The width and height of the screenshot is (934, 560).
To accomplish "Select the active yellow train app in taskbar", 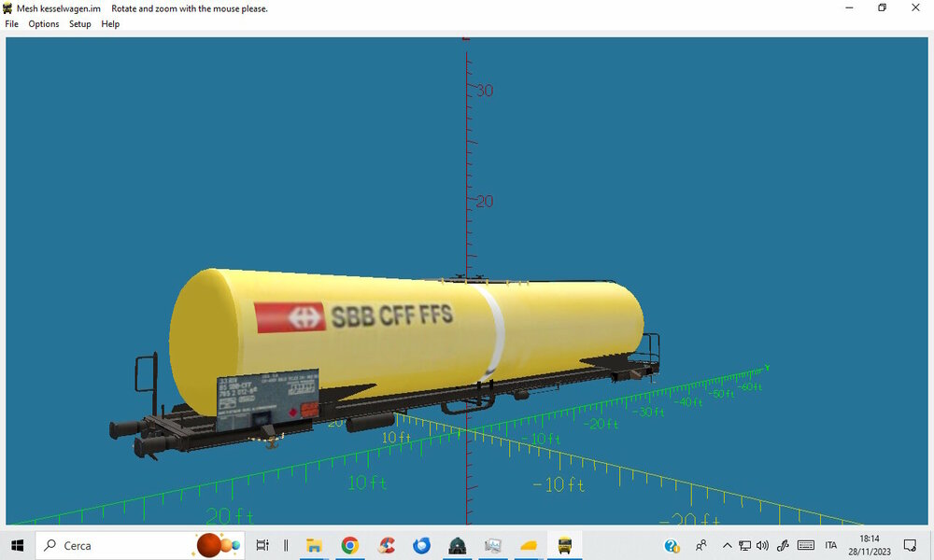I will tap(565, 545).
